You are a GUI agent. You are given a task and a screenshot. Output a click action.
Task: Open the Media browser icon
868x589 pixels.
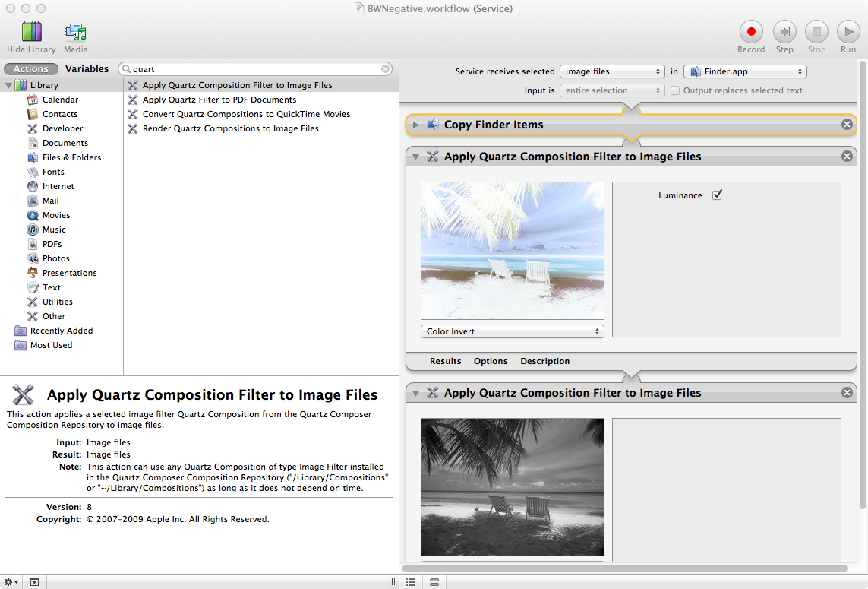[75, 32]
